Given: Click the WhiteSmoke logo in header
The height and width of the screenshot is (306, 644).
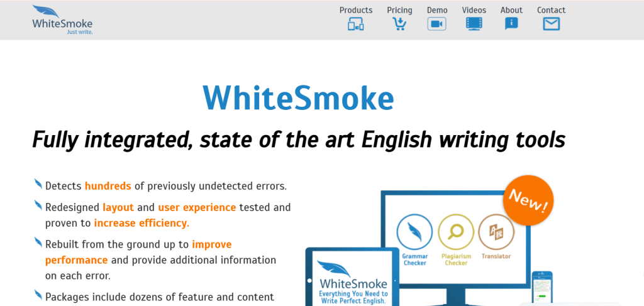Looking at the screenshot, I should (x=62, y=19).
